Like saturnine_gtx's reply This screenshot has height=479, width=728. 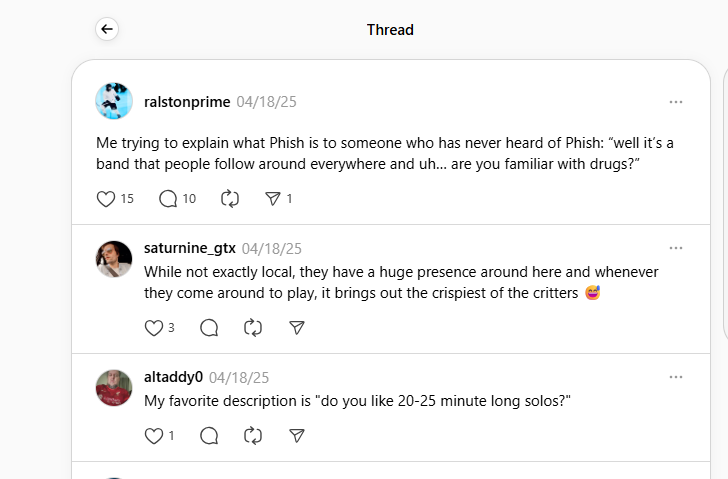153,328
